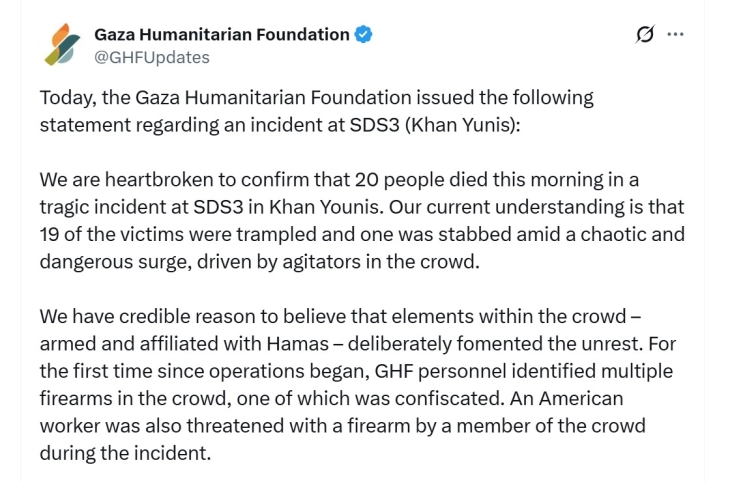
Task: Open the Gaza Humanitarian Foundation display name
Action: (x=222, y=35)
